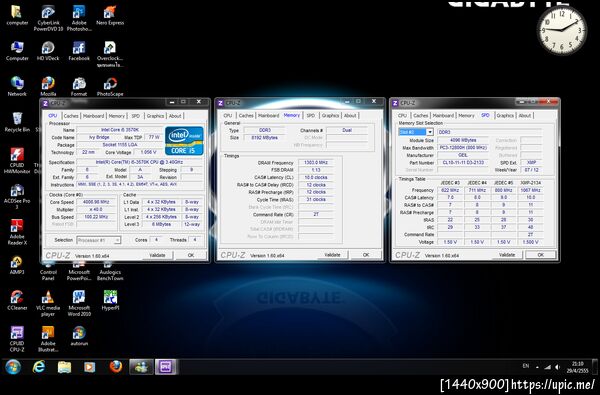Click Validate in the middle CPU-Z Memory window
Image resolution: width=600 pixels, height=395 pixels.
(332, 255)
